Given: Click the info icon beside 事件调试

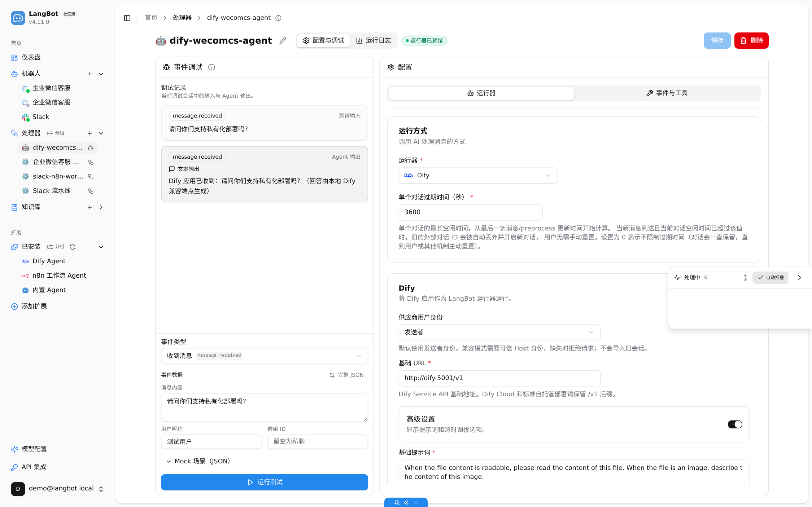Looking at the screenshot, I should [x=211, y=67].
